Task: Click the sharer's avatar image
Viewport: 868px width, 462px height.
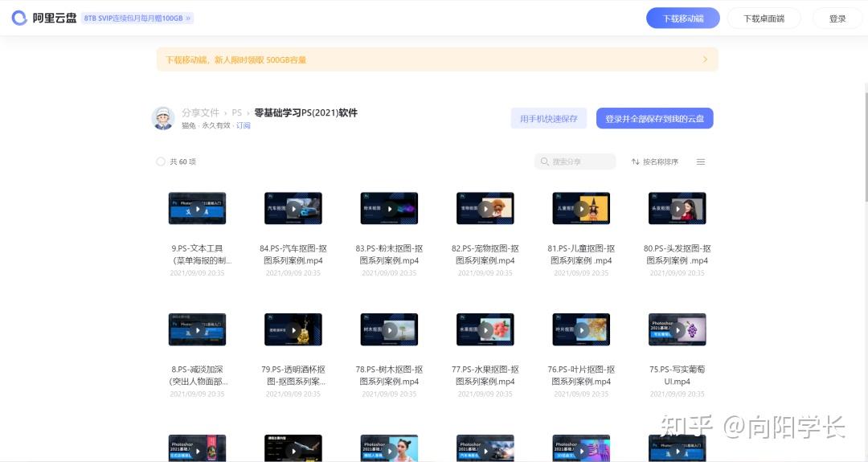Action: click(x=163, y=118)
